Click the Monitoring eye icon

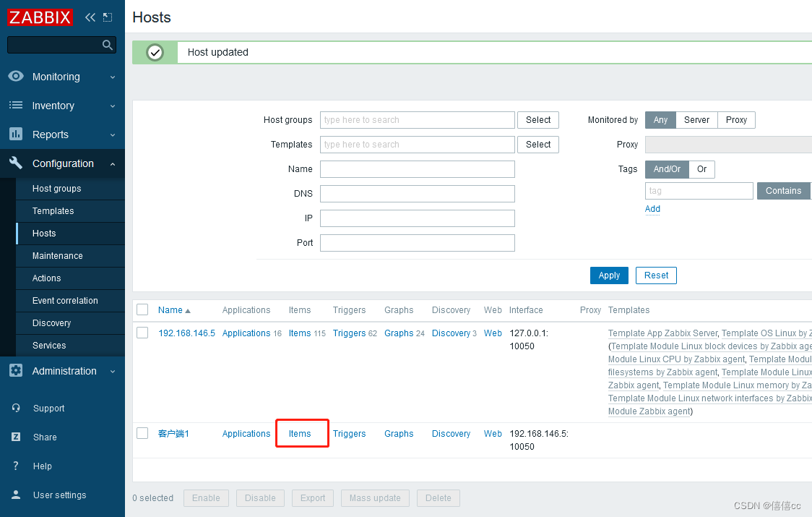(x=16, y=76)
